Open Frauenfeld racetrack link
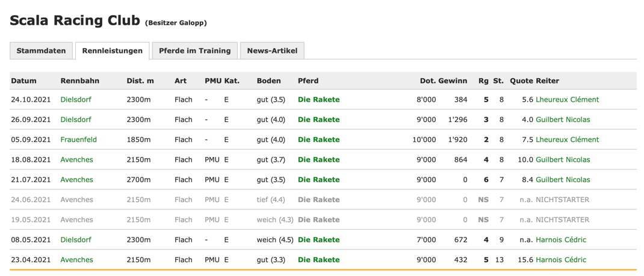The height and width of the screenshot is (276, 644). click(x=78, y=140)
